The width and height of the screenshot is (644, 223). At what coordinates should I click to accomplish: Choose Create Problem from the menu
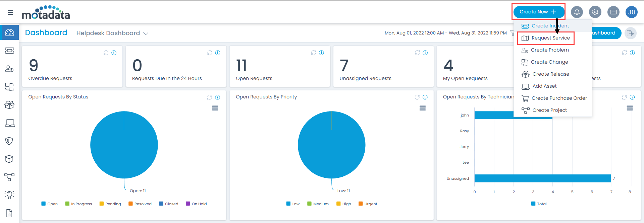[549, 50]
